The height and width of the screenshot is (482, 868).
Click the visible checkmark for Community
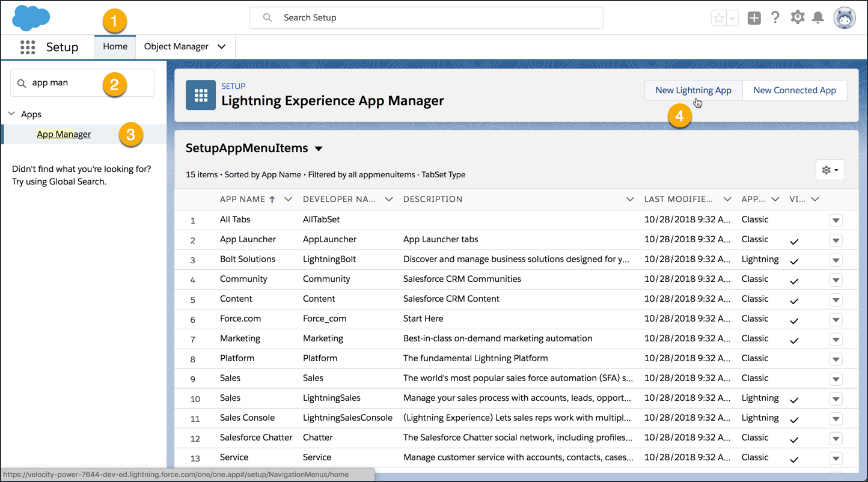[794, 281]
